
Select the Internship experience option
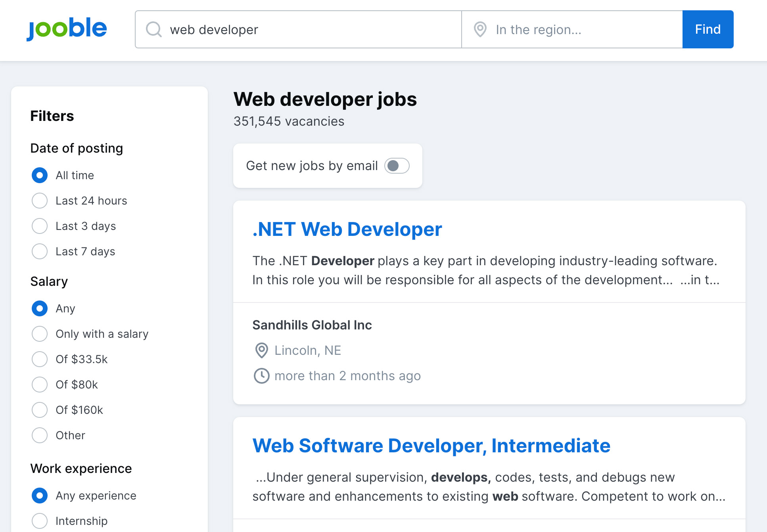(40, 521)
